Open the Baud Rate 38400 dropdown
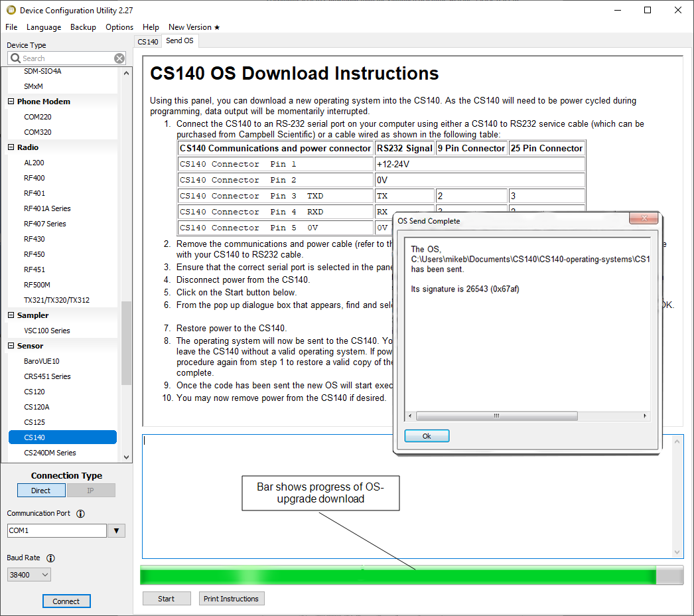Screen dimensions: 694x616 pos(29,575)
